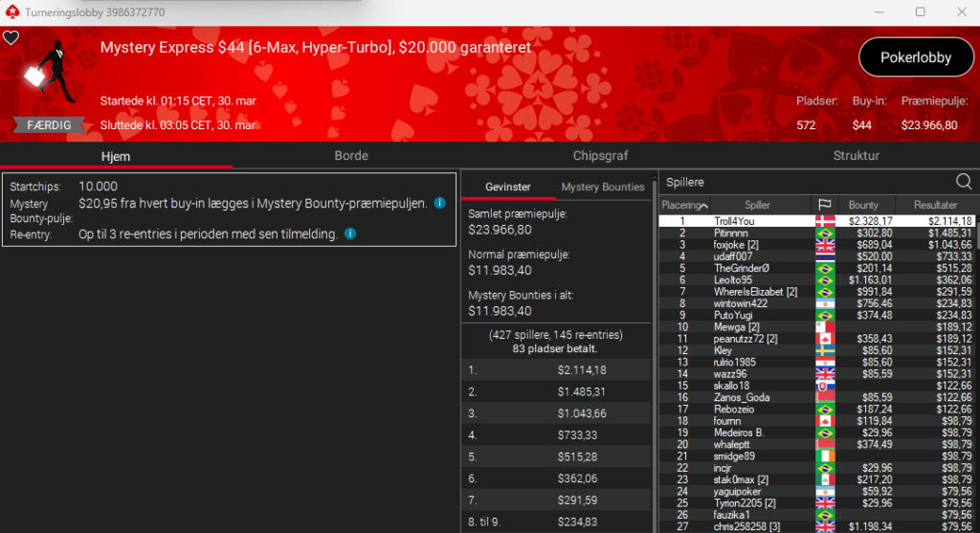The height and width of the screenshot is (533, 980).
Task: Click the Danish flag next to Troll4You
Action: pyautogui.click(x=823, y=221)
